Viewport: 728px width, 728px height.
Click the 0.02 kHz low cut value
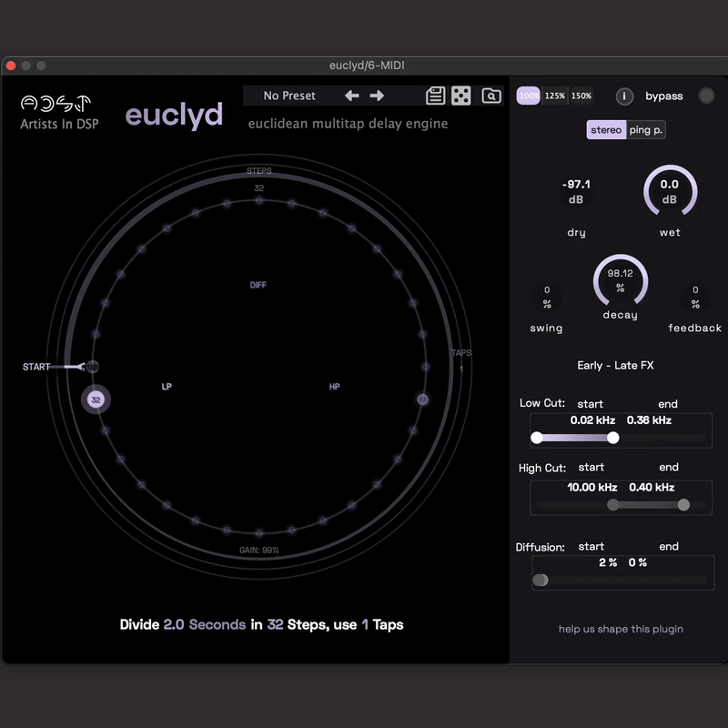[x=592, y=420]
